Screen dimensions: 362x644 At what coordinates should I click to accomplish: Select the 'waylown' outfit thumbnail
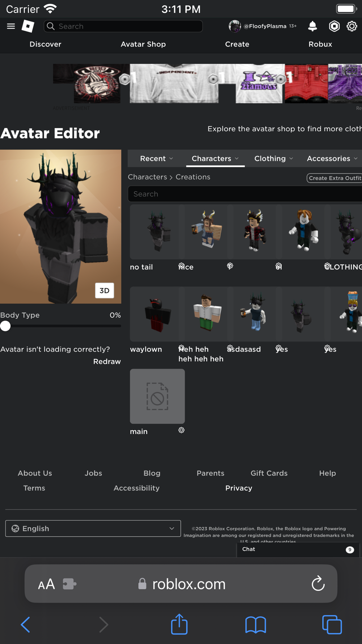[157, 314]
